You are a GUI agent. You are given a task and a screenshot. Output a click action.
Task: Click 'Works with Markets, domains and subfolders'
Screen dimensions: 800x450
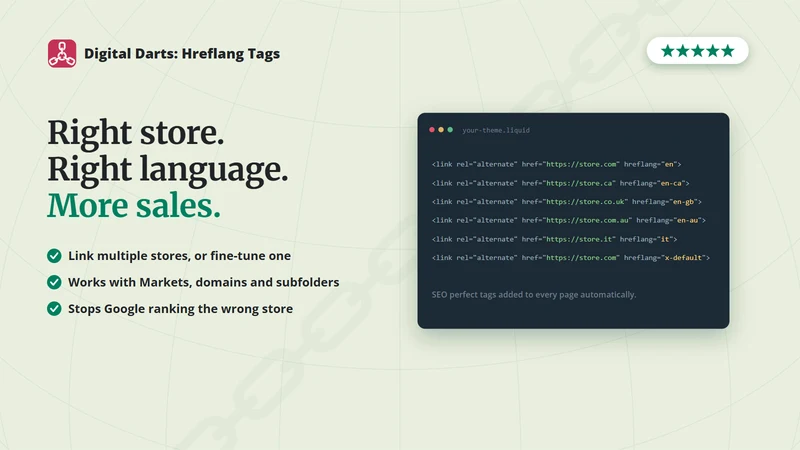[204, 282]
